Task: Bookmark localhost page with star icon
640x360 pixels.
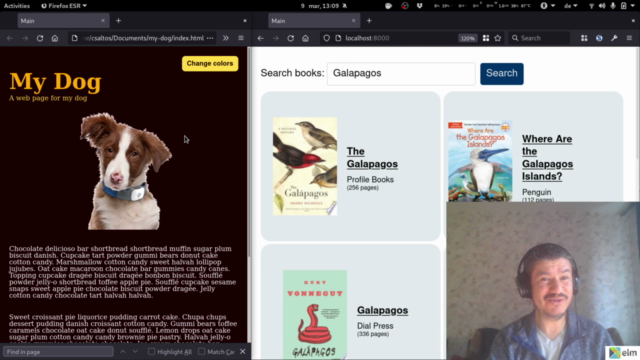Action: [498, 38]
